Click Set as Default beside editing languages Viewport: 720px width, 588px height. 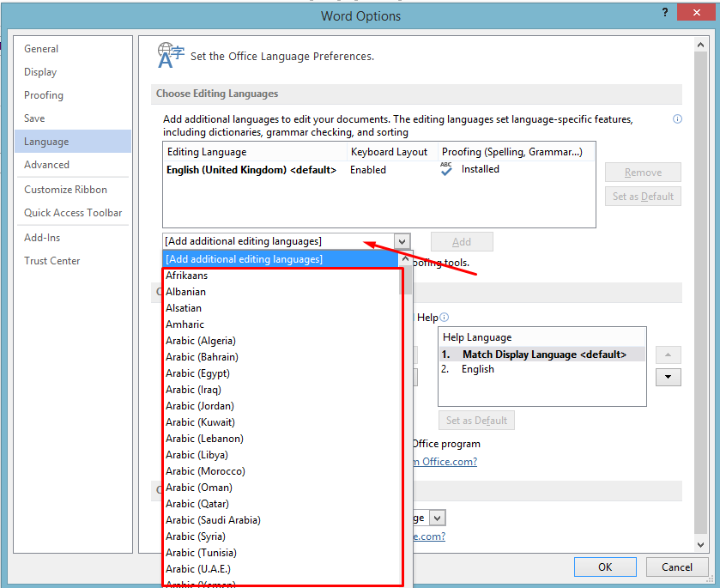point(643,197)
